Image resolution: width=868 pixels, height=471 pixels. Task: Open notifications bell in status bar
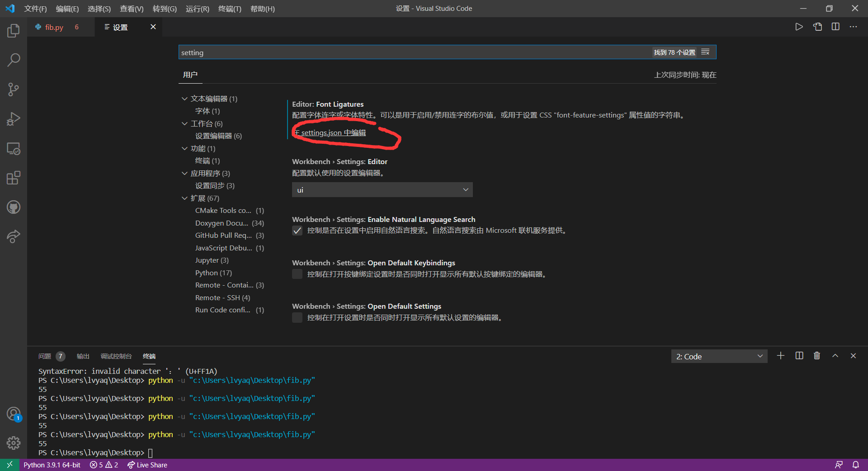click(856, 465)
